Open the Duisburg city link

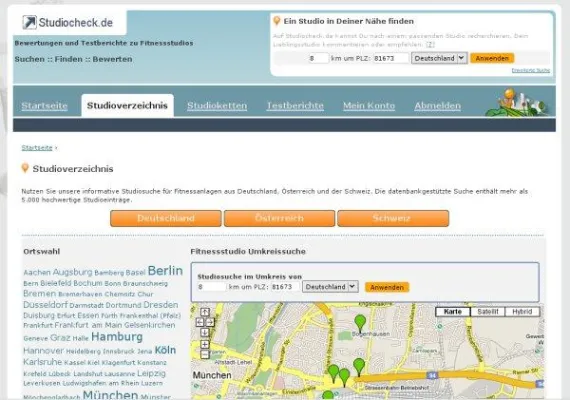tap(39, 315)
